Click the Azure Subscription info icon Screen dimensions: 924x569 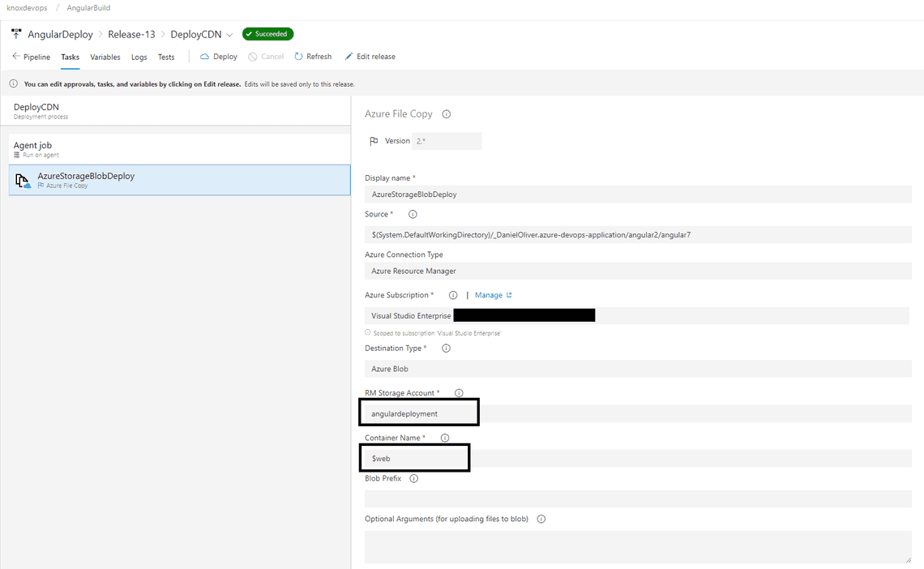pyautogui.click(x=453, y=295)
